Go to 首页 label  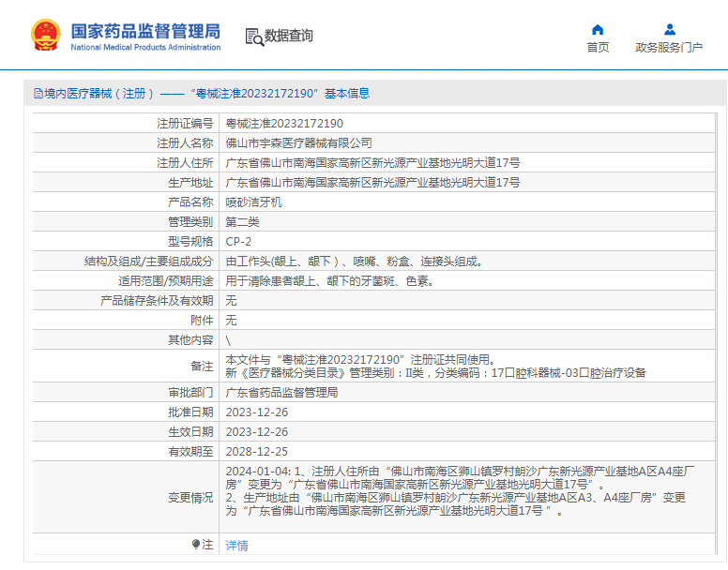click(598, 47)
